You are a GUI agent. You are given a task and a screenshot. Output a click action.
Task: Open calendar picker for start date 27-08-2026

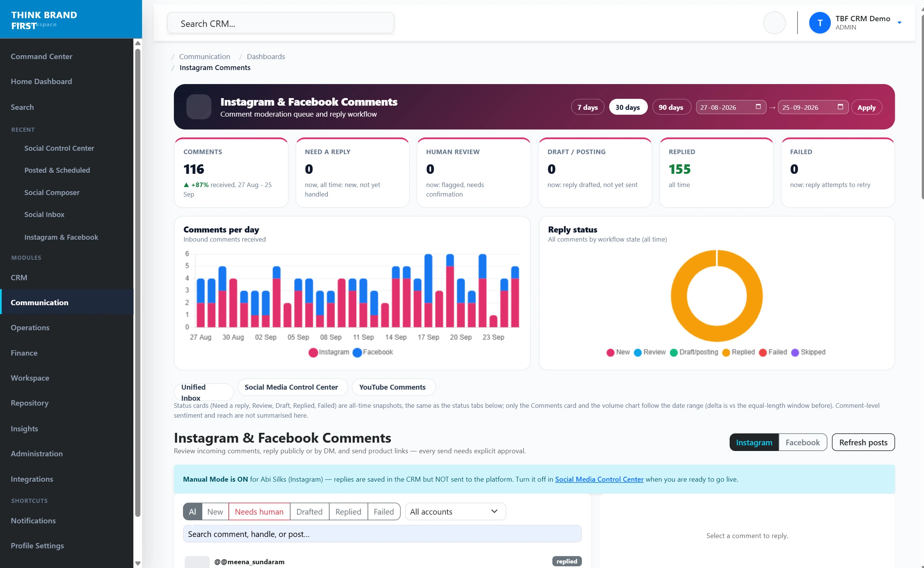point(758,107)
